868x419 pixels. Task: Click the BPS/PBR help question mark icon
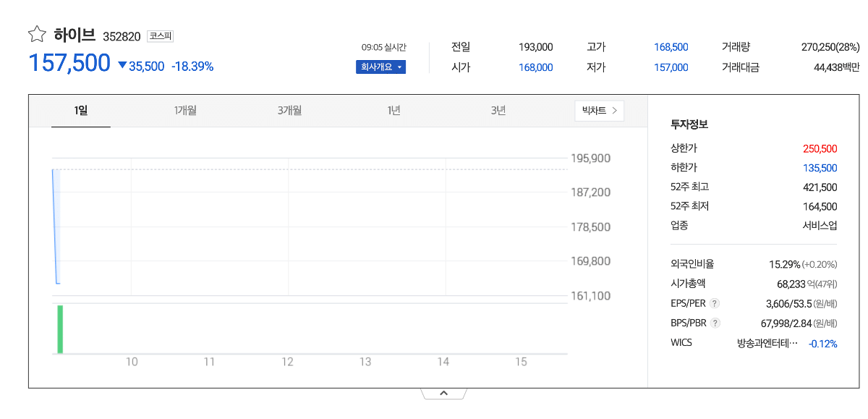point(715,323)
